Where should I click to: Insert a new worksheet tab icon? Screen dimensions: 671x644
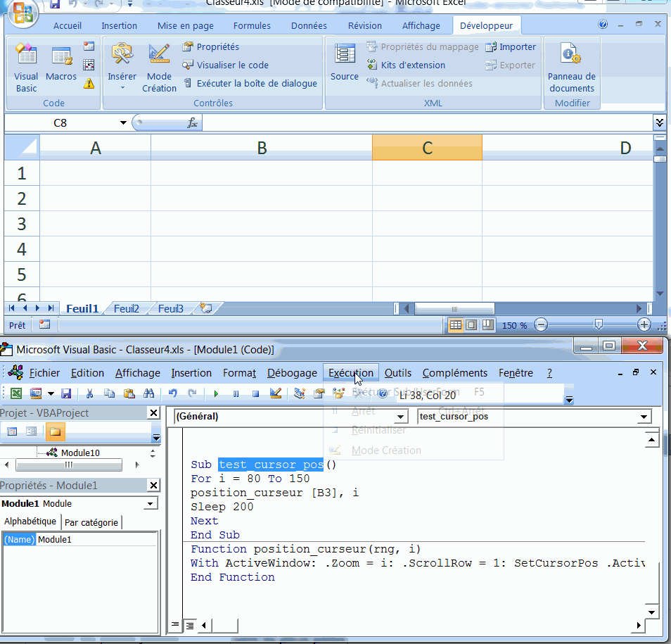pos(206,308)
